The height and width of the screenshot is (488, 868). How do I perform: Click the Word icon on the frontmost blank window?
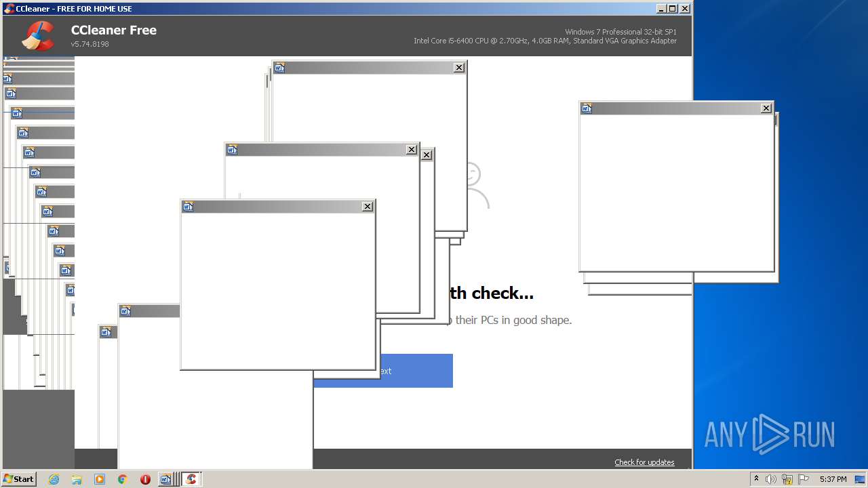click(x=189, y=207)
